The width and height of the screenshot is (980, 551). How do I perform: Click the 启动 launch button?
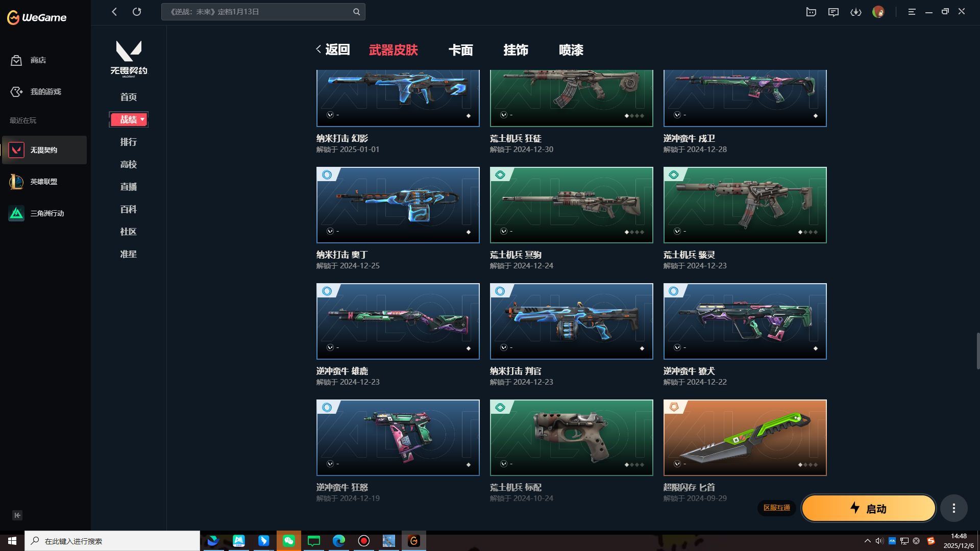pyautogui.click(x=868, y=508)
